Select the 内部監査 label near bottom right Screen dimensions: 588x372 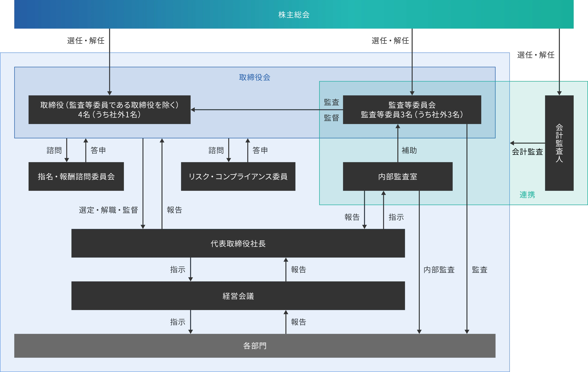click(x=439, y=270)
